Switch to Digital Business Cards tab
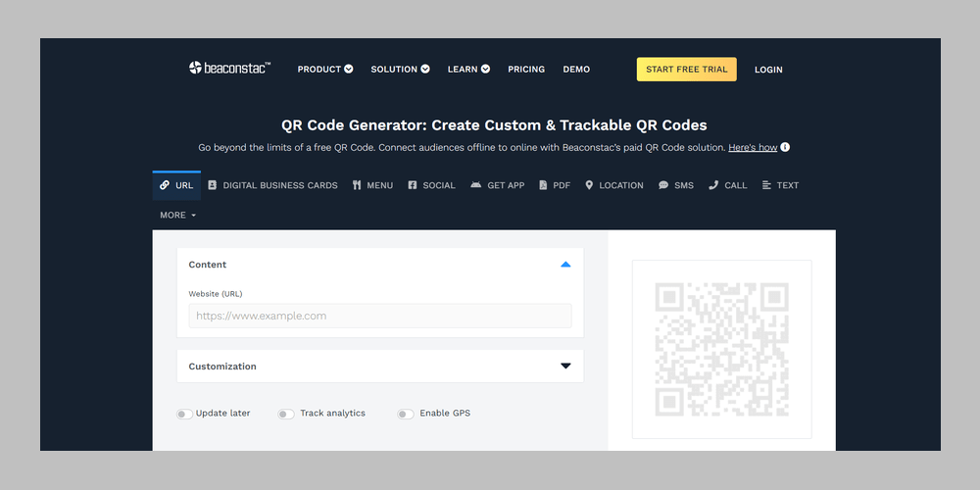This screenshot has height=490, width=980. point(272,185)
